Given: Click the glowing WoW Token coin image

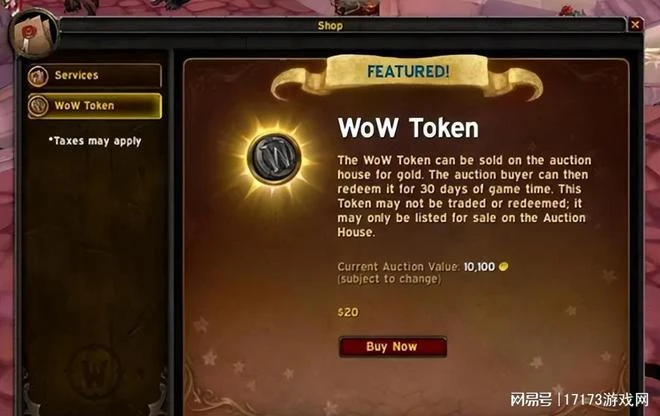Looking at the screenshot, I should coord(274,159).
